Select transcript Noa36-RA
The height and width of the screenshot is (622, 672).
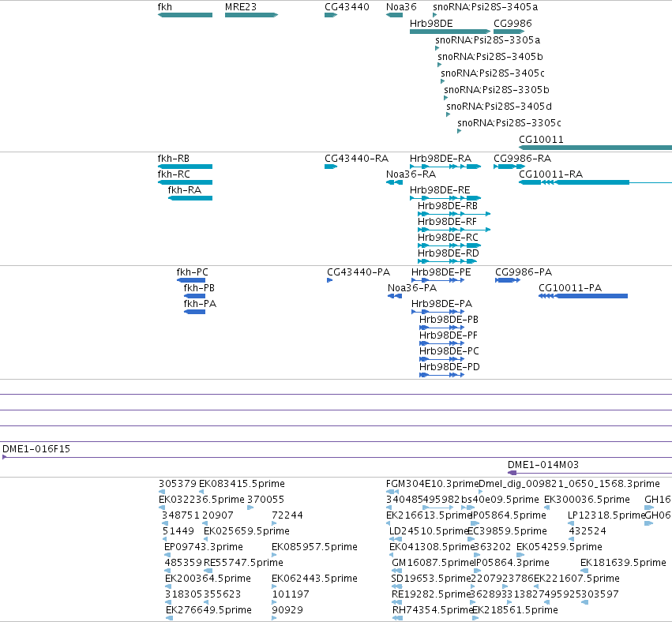tap(394, 182)
